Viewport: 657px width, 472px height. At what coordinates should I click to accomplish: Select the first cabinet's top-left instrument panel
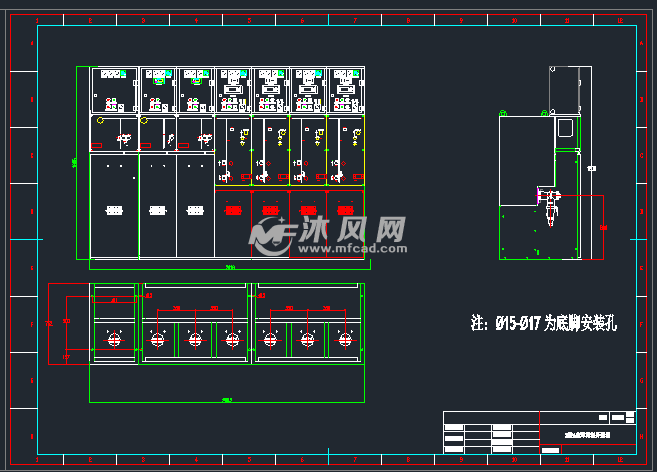(113, 73)
